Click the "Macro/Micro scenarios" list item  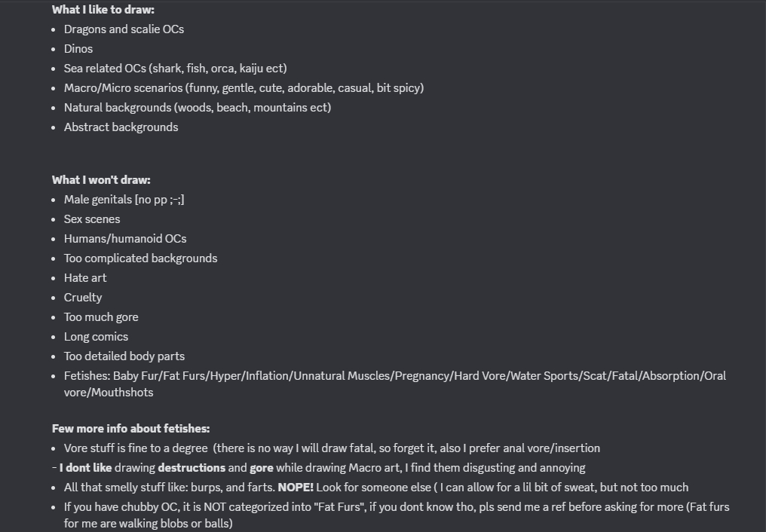244,88
